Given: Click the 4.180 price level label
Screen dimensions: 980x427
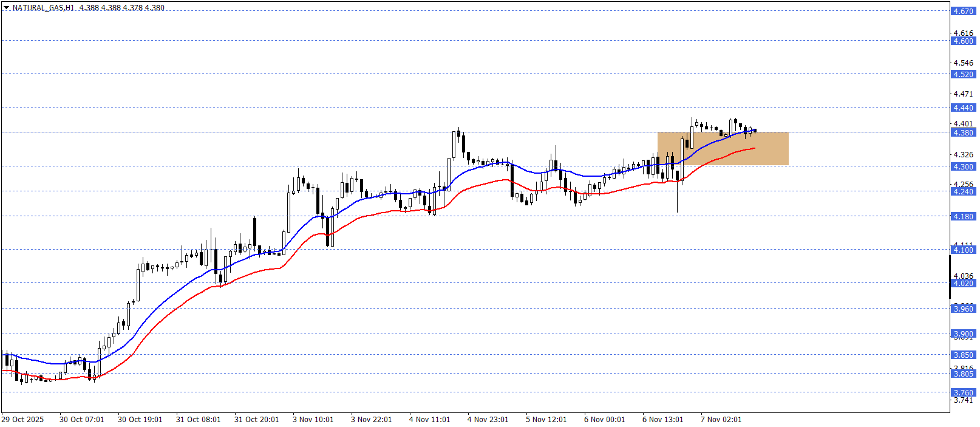Looking at the screenshot, I should tap(963, 217).
